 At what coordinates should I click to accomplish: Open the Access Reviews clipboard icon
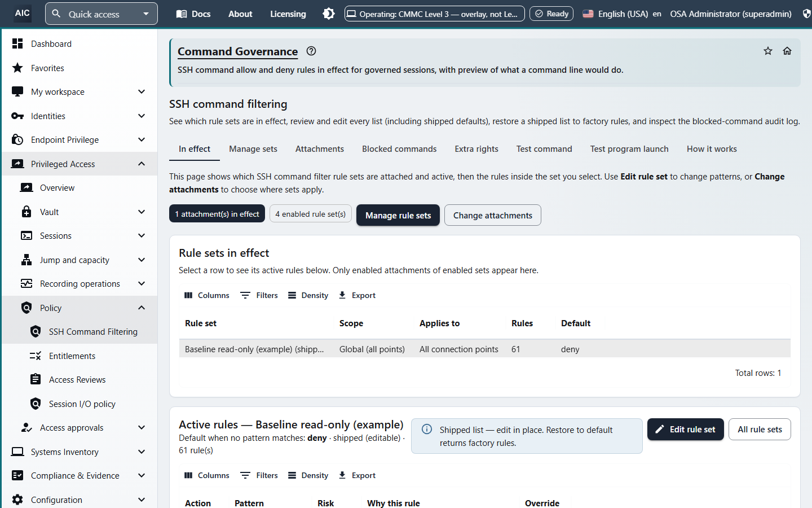36,379
